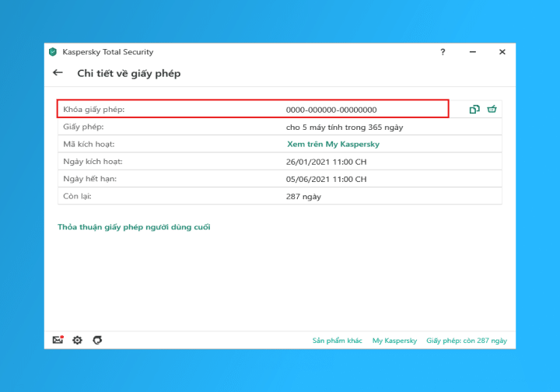Open the support headset icon
560x392 pixels.
click(x=97, y=340)
